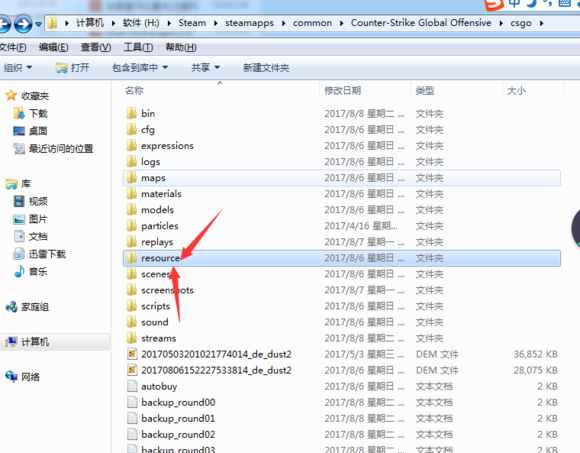The image size is (580, 453).
Task: Select the autobuy text file icon
Action: click(x=132, y=386)
